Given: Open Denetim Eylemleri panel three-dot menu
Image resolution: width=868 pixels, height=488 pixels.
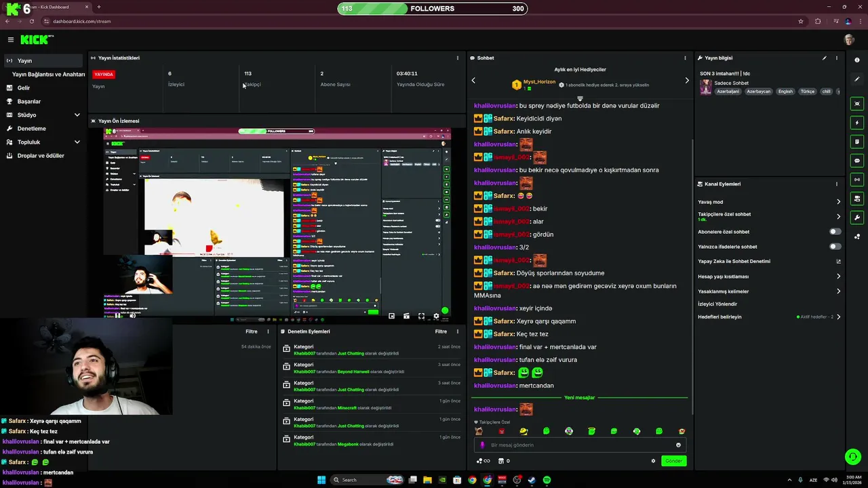Looking at the screenshot, I should (458, 331).
